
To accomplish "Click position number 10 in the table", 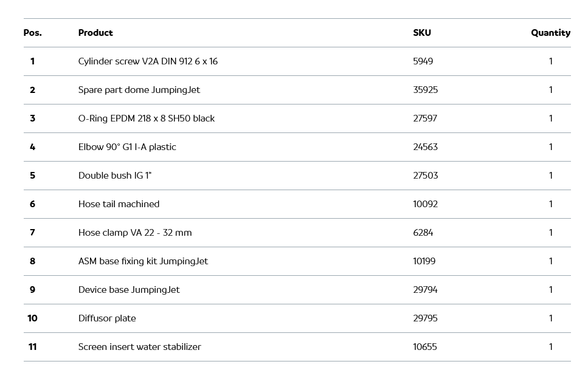I will tap(32, 318).
